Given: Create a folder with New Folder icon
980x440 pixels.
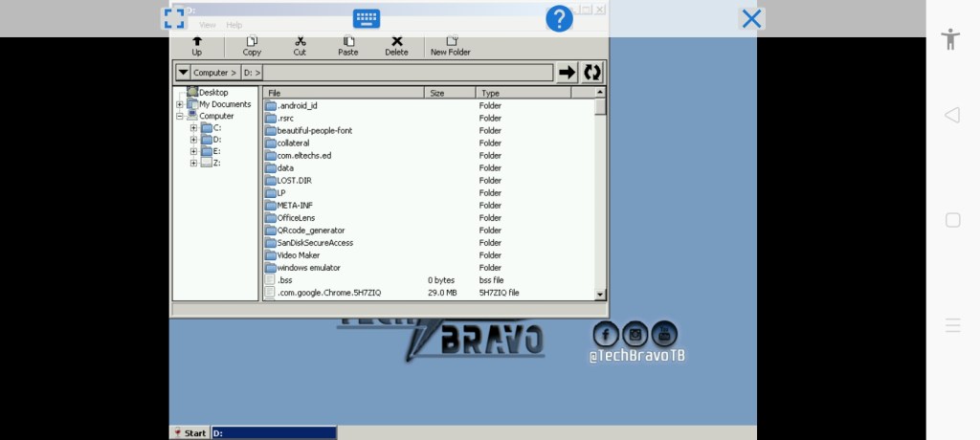Looking at the screenshot, I should (x=451, y=46).
